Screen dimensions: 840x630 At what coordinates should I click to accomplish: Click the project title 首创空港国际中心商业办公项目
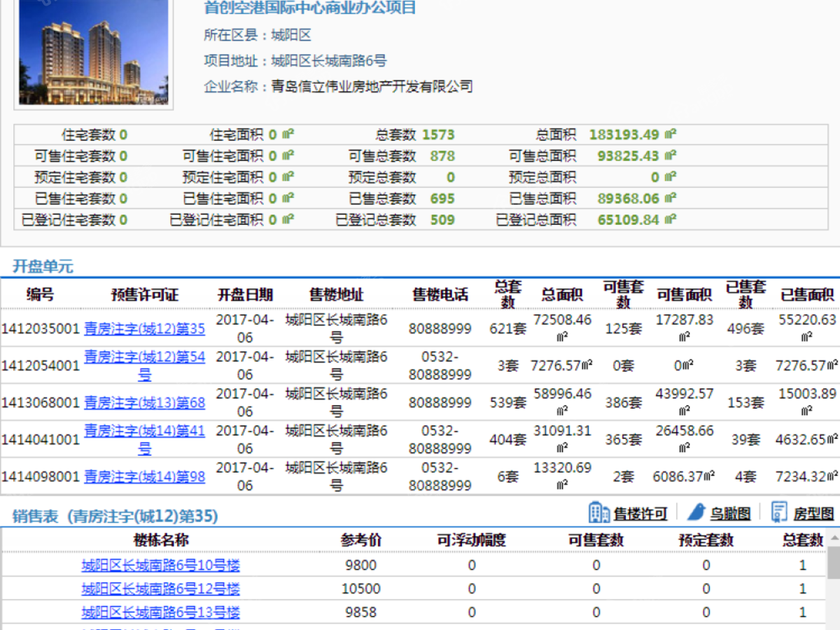point(310,8)
